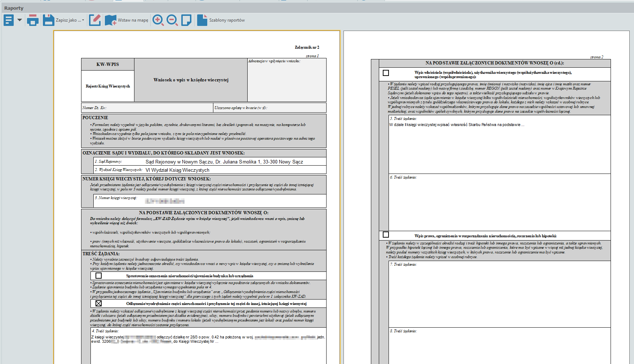
Task: Click 'Rejestr Ksiąg Wieczystych' cell
Action: (x=108, y=86)
